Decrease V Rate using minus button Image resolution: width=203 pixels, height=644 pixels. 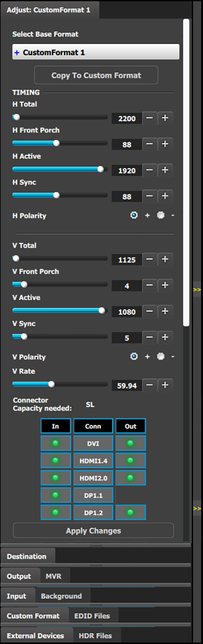click(x=150, y=385)
